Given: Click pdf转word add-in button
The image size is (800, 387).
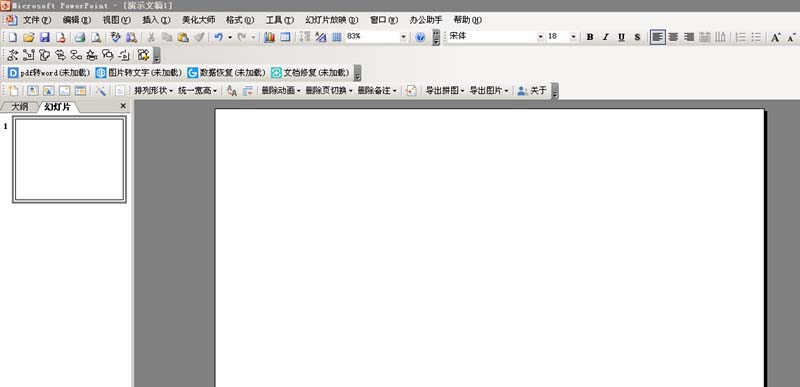Looking at the screenshot, I should [x=48, y=73].
